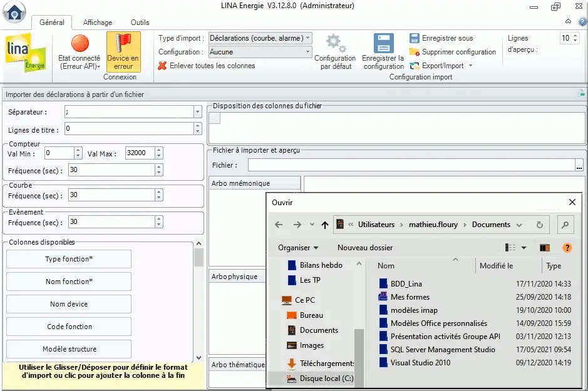Click the LINA home application icon
The height and width of the screenshot is (391, 588).
[14, 13]
